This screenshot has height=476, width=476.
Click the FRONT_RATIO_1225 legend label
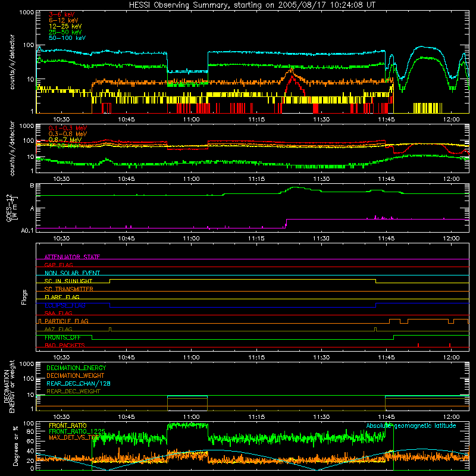coord(77,431)
